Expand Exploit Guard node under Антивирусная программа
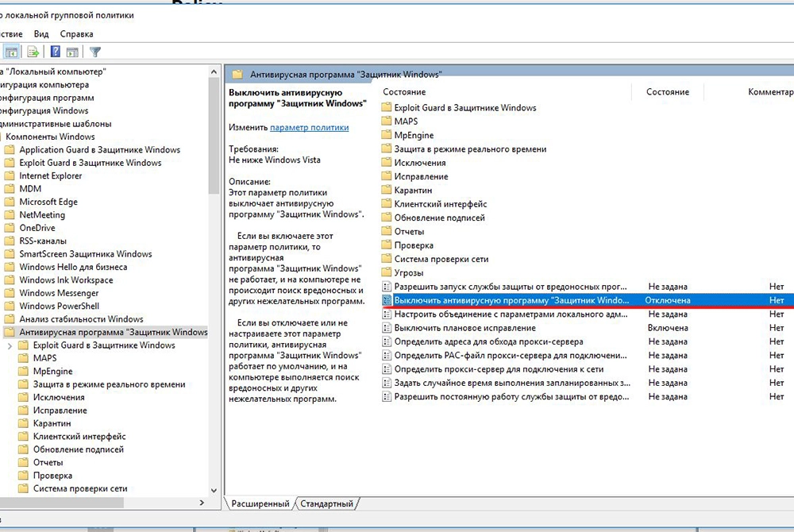Viewport: 794px width, 532px height. click(10, 345)
